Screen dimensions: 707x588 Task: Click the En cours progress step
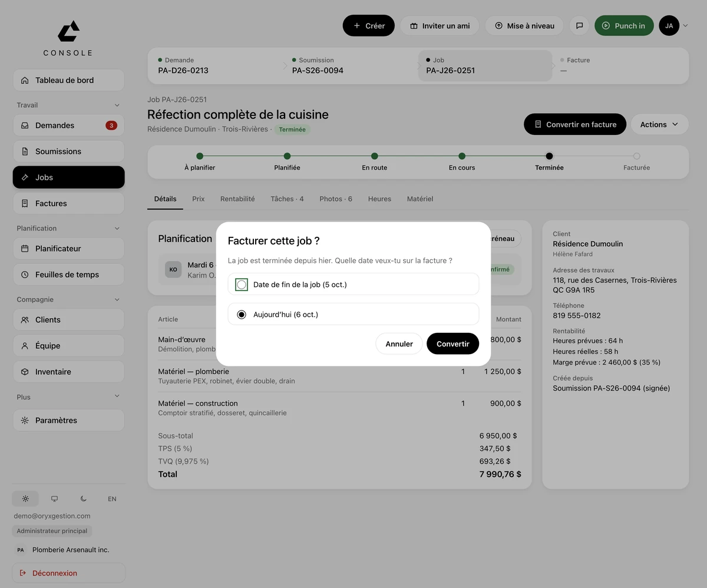click(x=462, y=161)
